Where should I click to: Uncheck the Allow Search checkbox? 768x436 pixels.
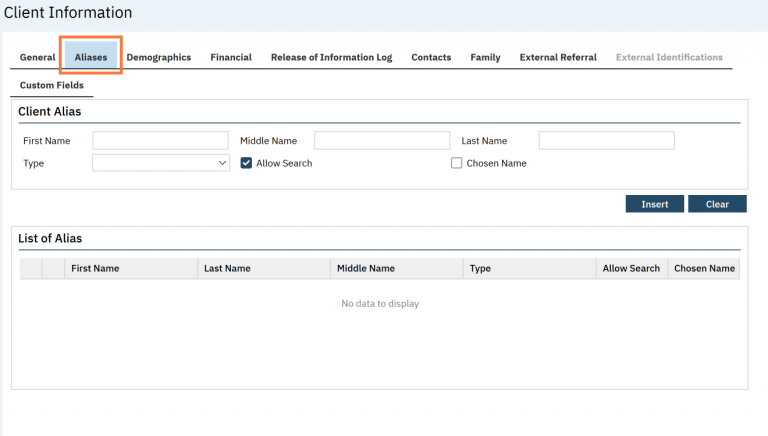click(x=247, y=163)
